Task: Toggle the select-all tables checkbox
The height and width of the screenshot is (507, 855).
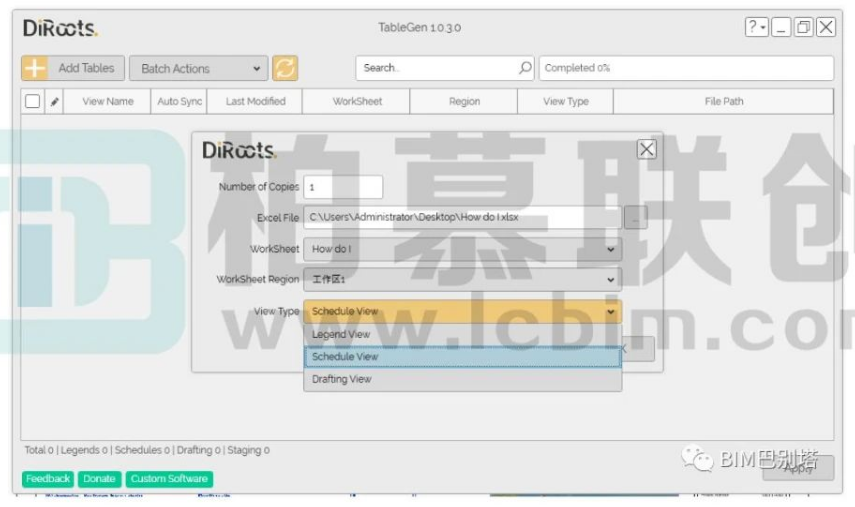Action: click(33, 101)
